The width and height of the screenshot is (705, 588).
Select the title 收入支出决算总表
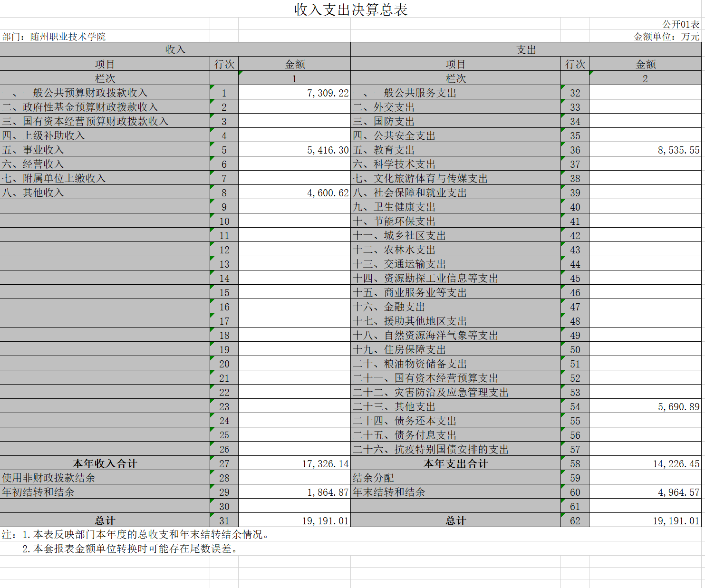tap(351, 10)
